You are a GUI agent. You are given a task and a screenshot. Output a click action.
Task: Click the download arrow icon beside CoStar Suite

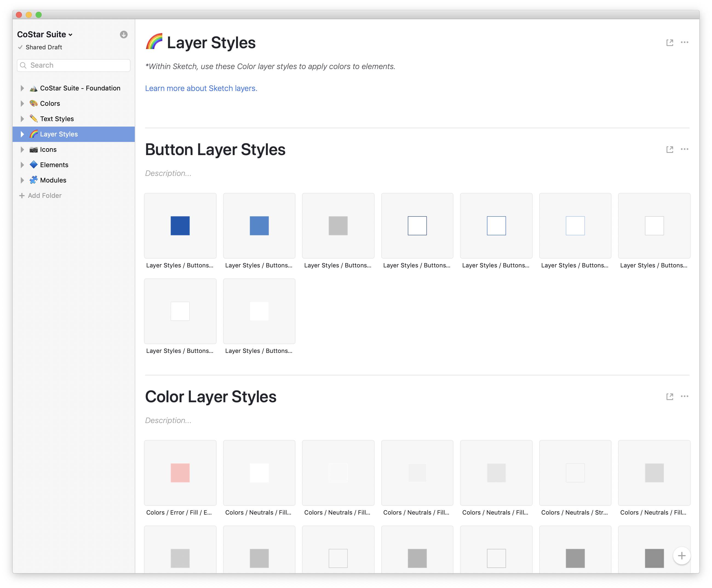click(124, 35)
